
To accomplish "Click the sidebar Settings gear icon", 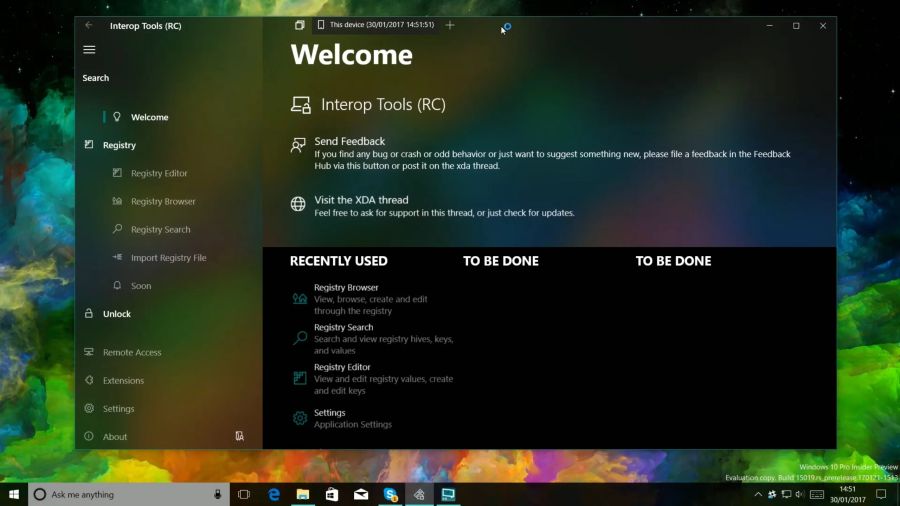I will pos(89,408).
